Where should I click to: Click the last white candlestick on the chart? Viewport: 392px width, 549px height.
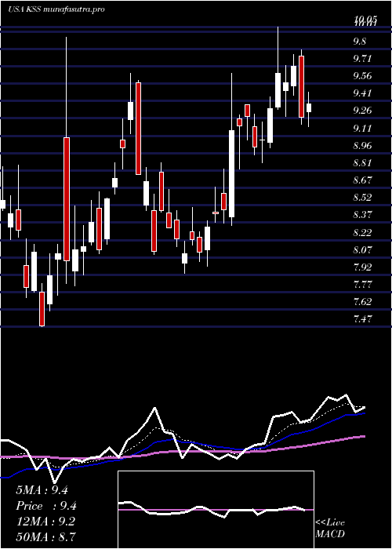click(x=309, y=107)
